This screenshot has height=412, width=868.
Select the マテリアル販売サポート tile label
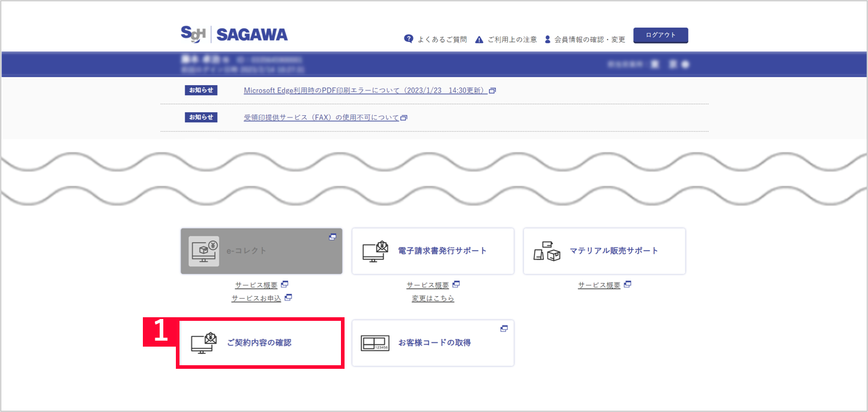pos(614,251)
